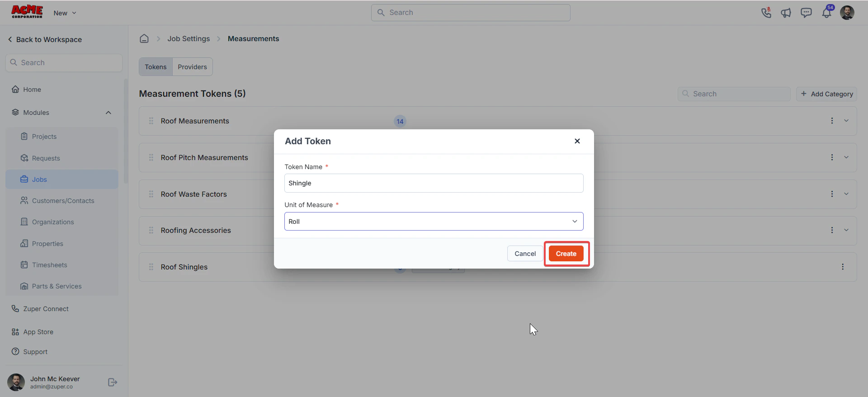Click Cancel in Add Token dialog
The height and width of the screenshot is (397, 868).
[525, 254]
